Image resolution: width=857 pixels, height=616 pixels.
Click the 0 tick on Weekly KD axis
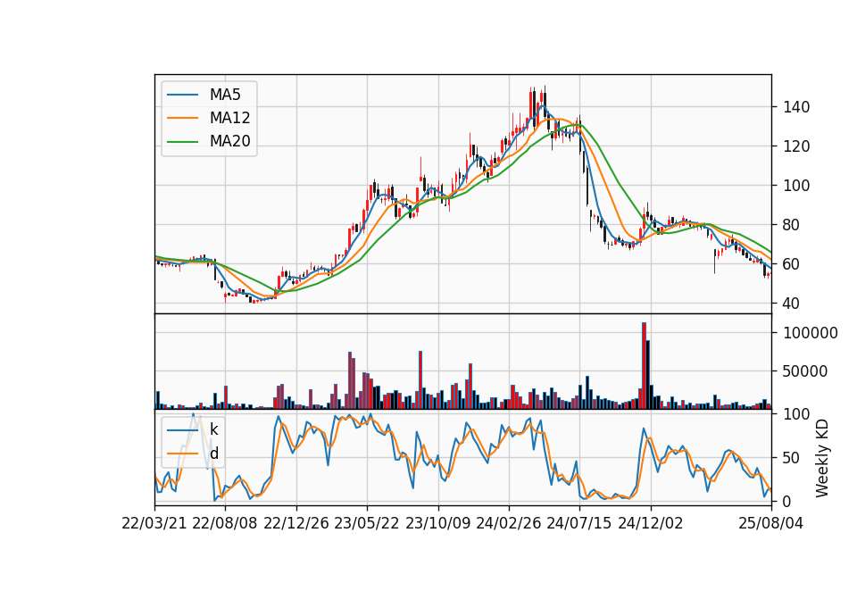tap(787, 501)
